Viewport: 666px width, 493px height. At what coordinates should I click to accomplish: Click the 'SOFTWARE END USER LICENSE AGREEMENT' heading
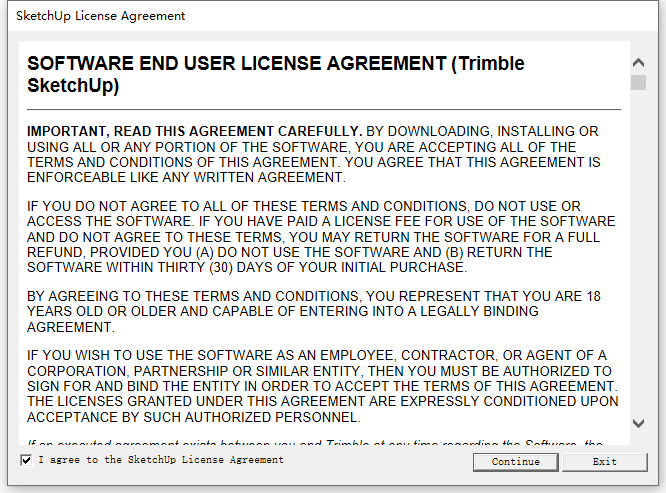(276, 74)
